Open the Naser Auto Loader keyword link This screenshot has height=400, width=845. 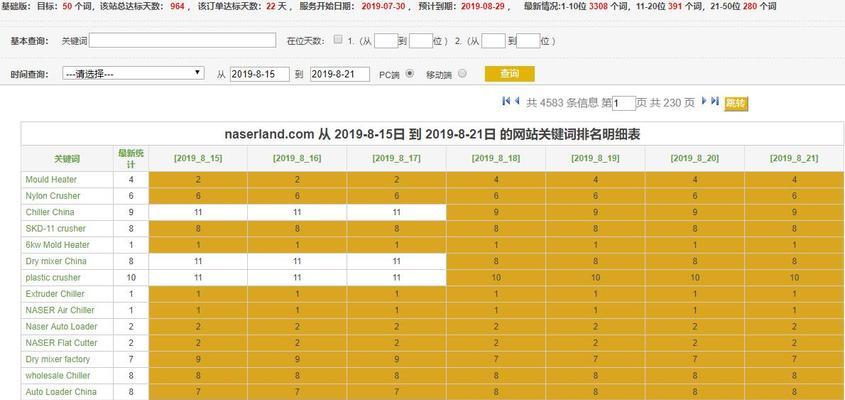click(61, 326)
